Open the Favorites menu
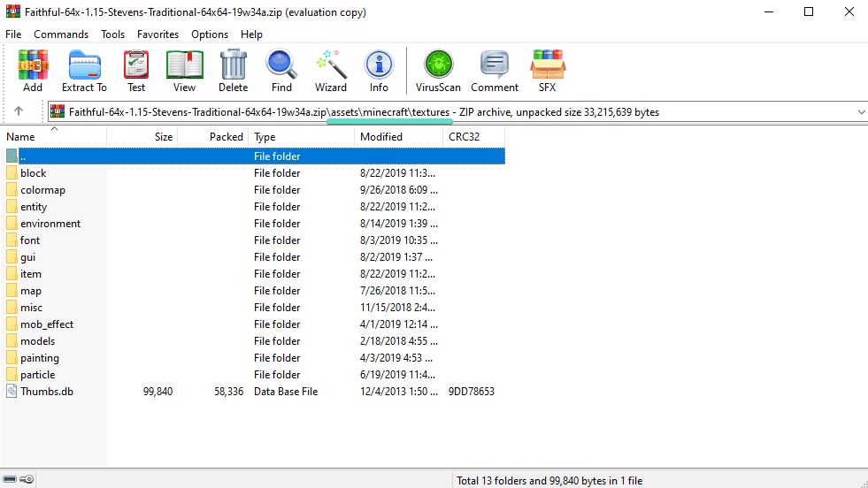This screenshot has width=868, height=488. pyautogui.click(x=157, y=34)
